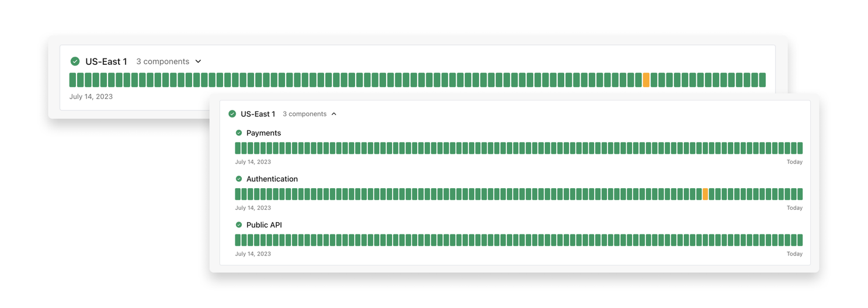Image resolution: width=868 pixels, height=308 pixels.
Task: Select the orange incident bar in collapsed US-East 1
Action: coord(646,80)
